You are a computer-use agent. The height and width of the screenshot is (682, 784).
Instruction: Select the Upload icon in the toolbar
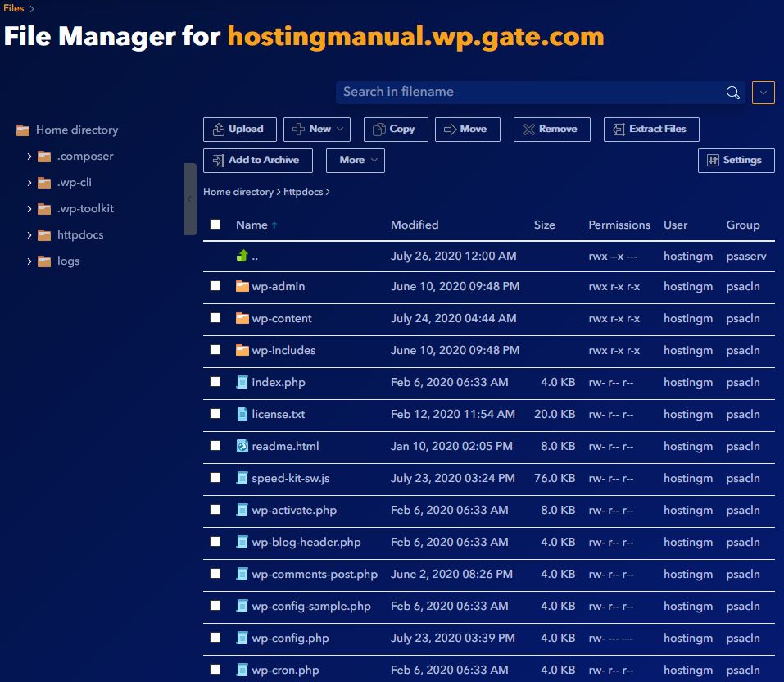pyautogui.click(x=219, y=129)
